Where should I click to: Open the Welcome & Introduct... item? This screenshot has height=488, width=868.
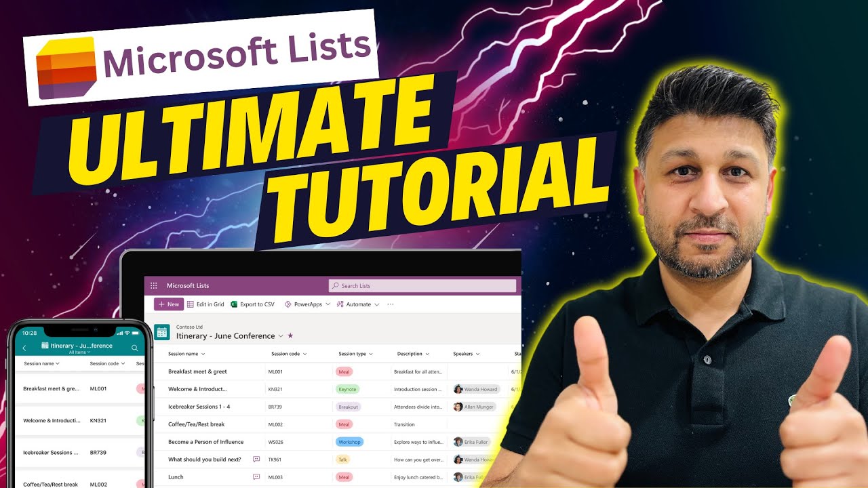197,389
